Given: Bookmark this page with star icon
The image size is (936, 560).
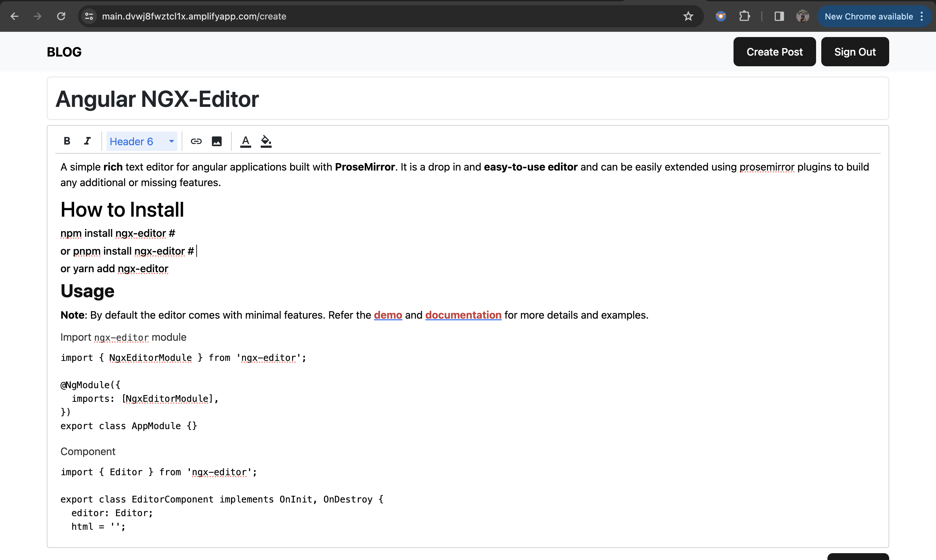Looking at the screenshot, I should pos(688,16).
